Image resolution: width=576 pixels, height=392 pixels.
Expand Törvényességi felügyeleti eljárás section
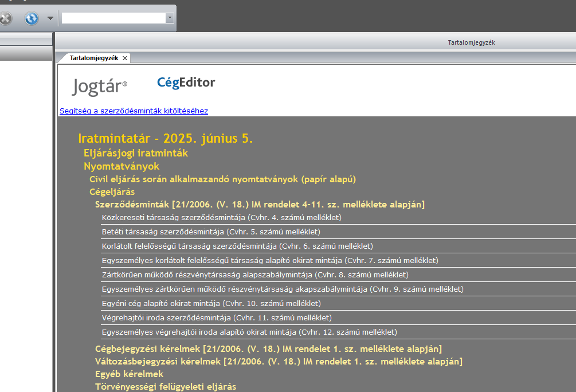165,386
